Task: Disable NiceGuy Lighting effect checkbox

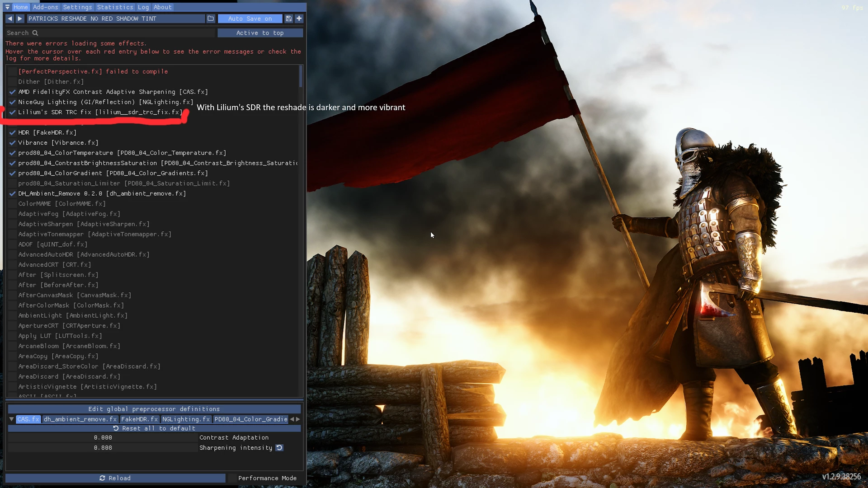Action: click(x=13, y=102)
